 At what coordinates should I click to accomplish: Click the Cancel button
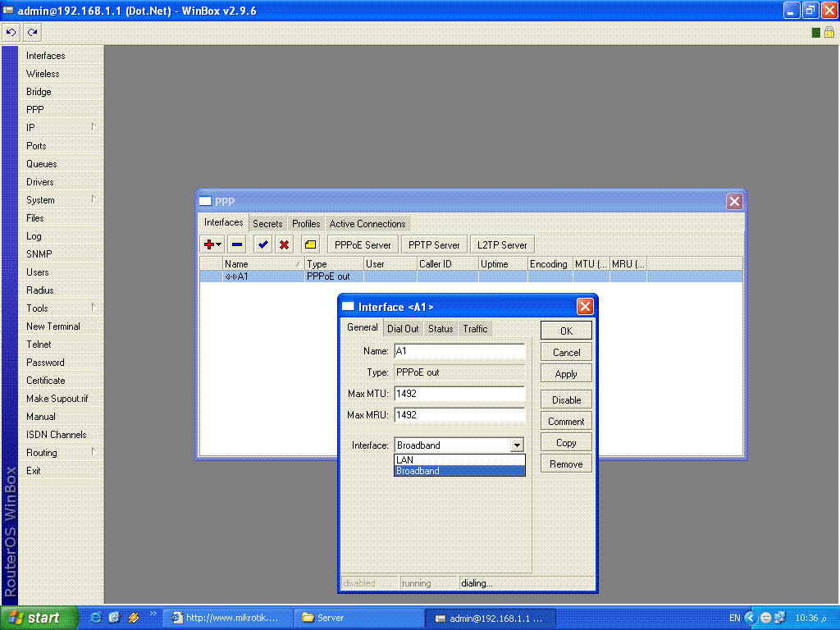pos(566,352)
